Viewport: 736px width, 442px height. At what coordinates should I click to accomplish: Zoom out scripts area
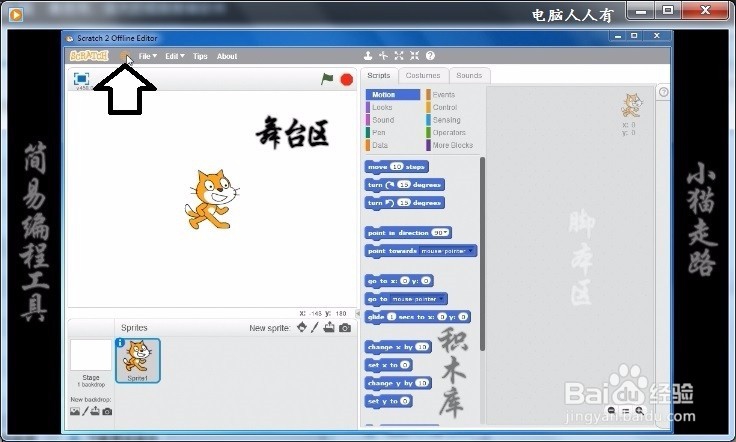611,411
